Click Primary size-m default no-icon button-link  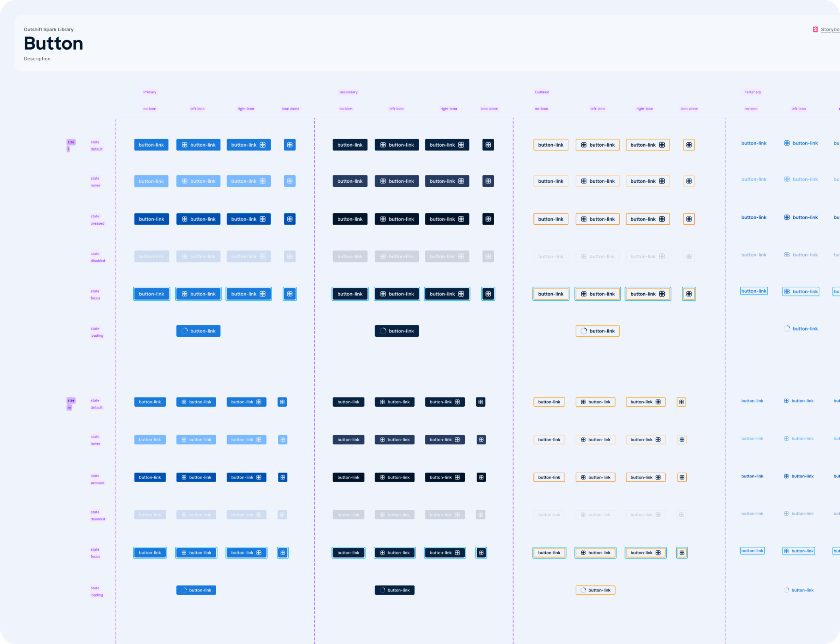pos(150,402)
